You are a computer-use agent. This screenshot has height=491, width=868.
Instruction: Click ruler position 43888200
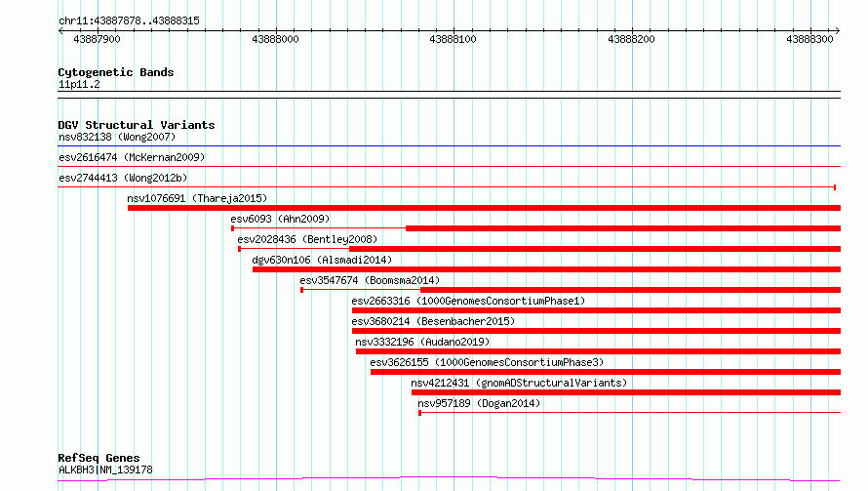click(631, 39)
